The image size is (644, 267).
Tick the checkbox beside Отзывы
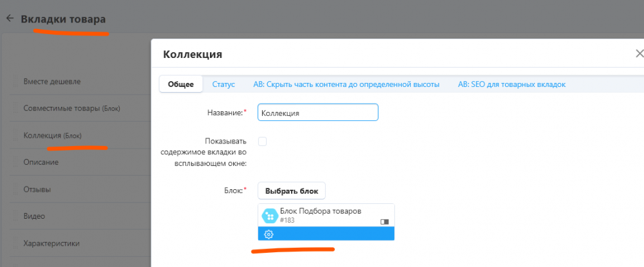pyautogui.click(x=16, y=190)
